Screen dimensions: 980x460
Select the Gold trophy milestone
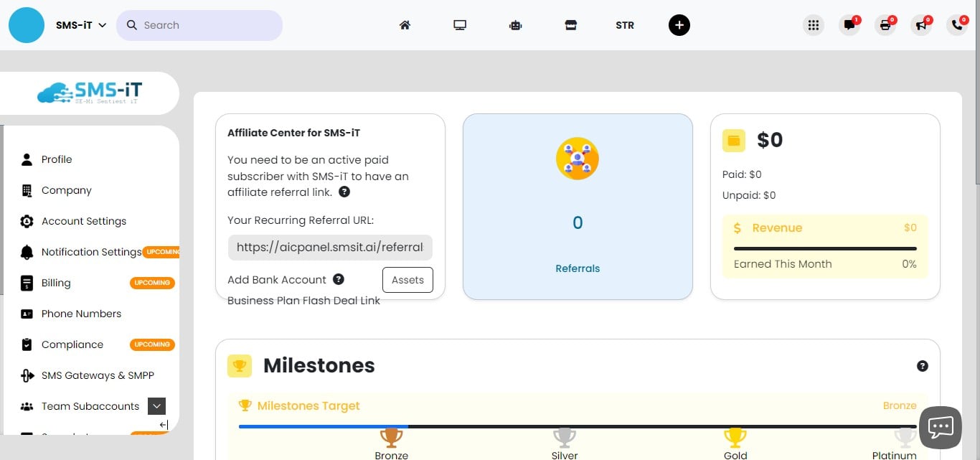click(x=735, y=438)
